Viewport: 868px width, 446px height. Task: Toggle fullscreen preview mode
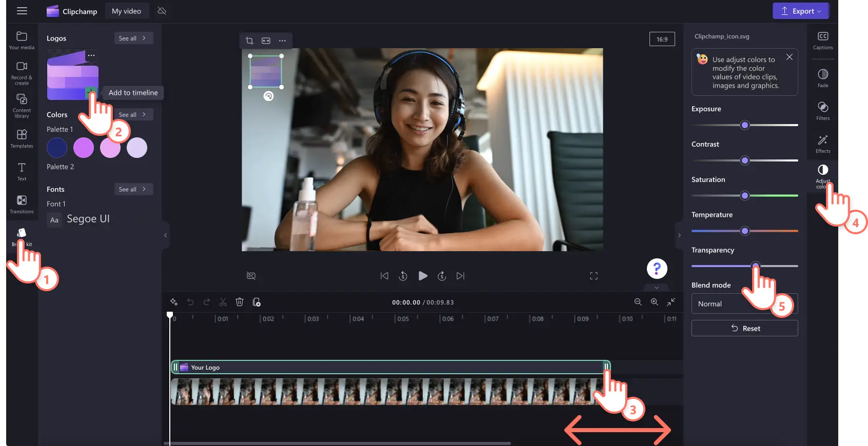[x=594, y=276]
